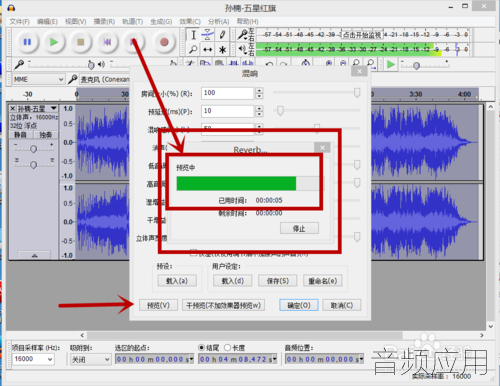Select the I-beam Selection tool
The width and height of the screenshot is (500, 386).
193,35
